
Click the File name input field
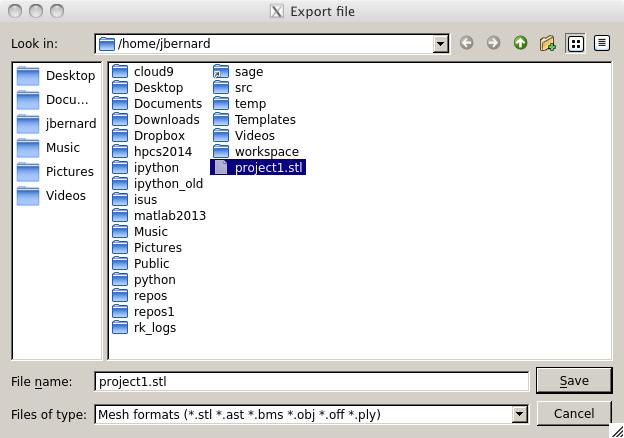(x=312, y=382)
